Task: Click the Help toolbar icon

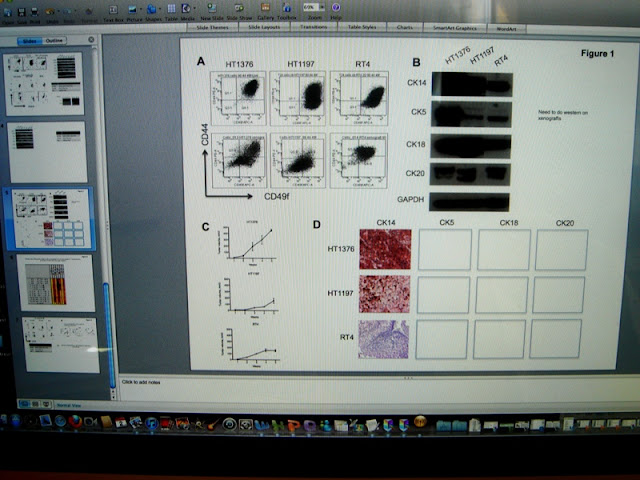Action: [x=336, y=7]
